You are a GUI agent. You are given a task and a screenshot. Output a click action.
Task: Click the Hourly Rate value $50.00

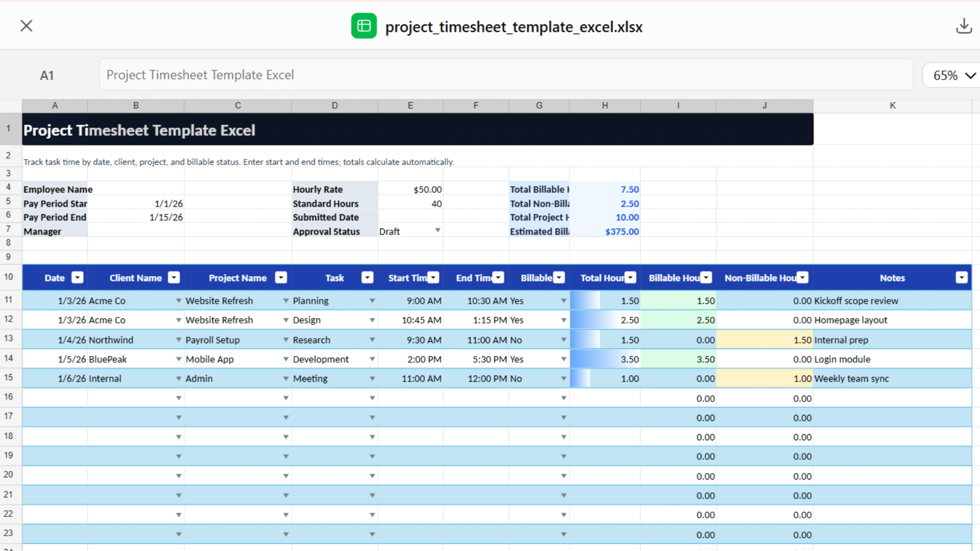click(x=410, y=189)
